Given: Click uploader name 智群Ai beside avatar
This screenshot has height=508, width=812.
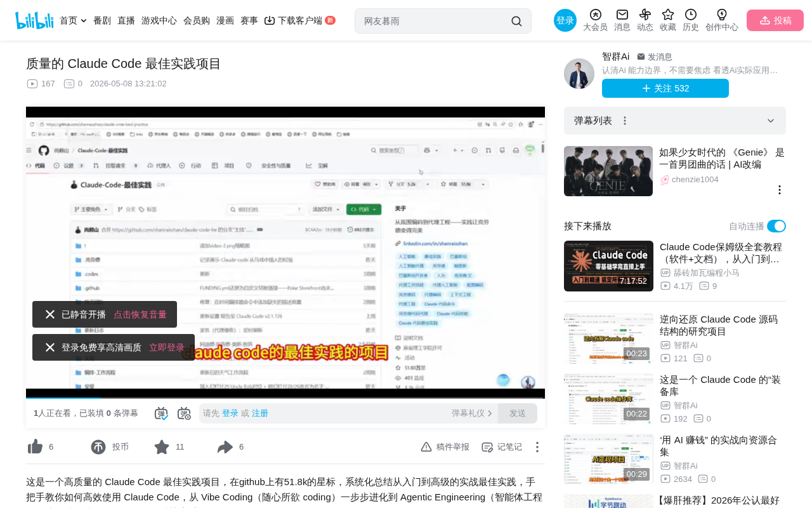Looking at the screenshot, I should tap(616, 57).
